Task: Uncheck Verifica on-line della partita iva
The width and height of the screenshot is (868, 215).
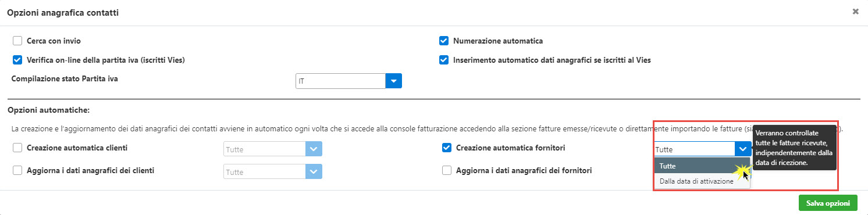Action: click(x=17, y=60)
